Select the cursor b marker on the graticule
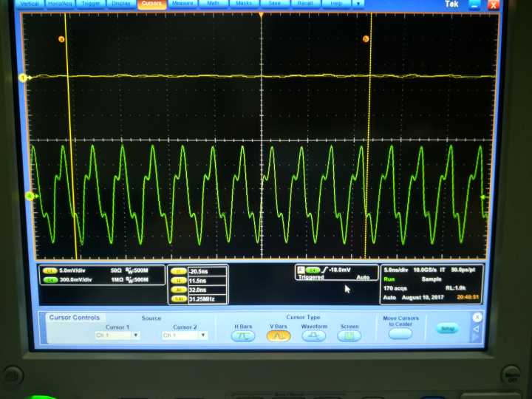 tap(366, 39)
